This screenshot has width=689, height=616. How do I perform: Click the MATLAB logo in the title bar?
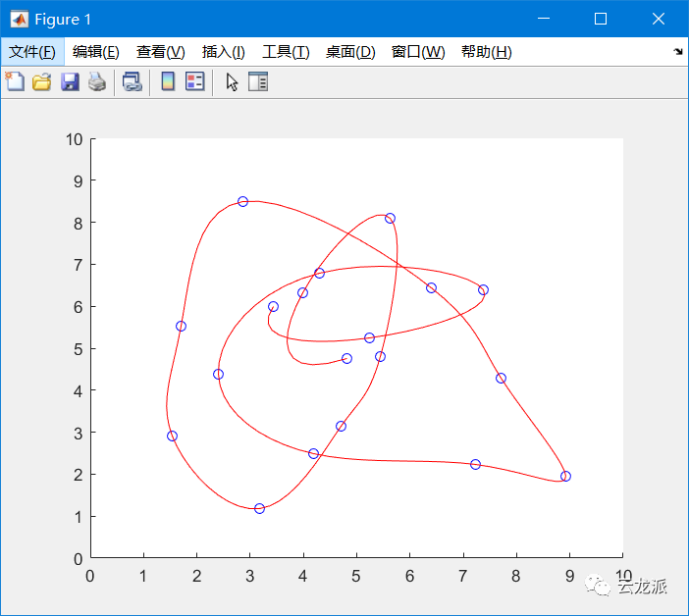coord(19,19)
